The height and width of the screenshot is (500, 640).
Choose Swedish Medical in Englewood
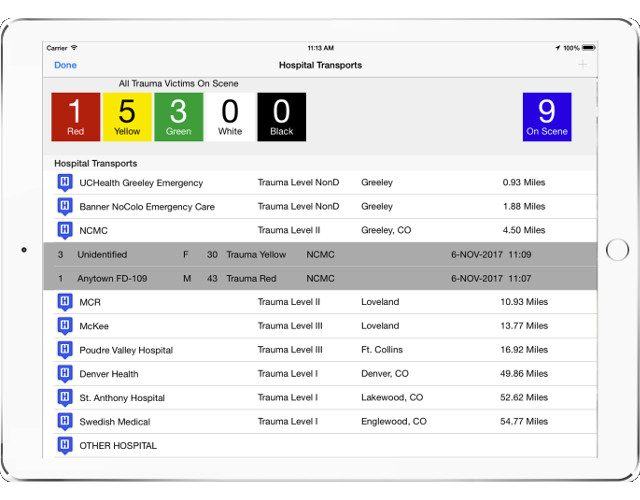[x=115, y=422]
